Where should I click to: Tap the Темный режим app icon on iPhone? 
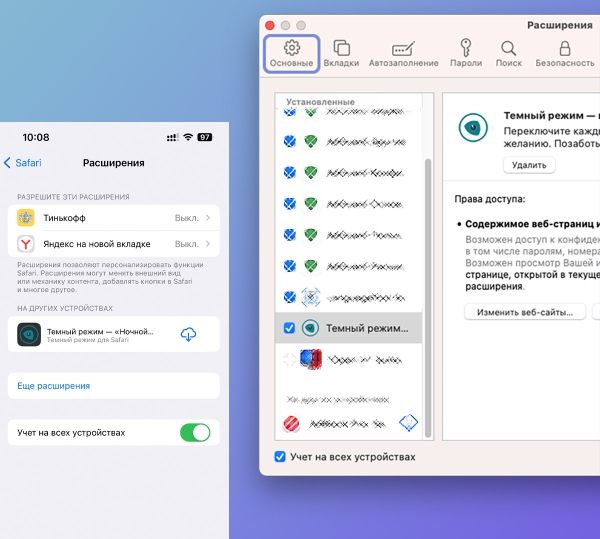click(29, 335)
